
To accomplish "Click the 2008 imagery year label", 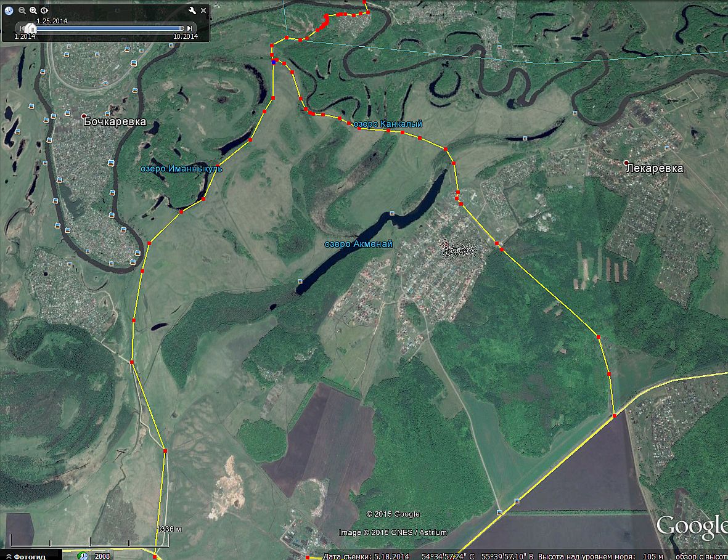I will tap(102, 556).
